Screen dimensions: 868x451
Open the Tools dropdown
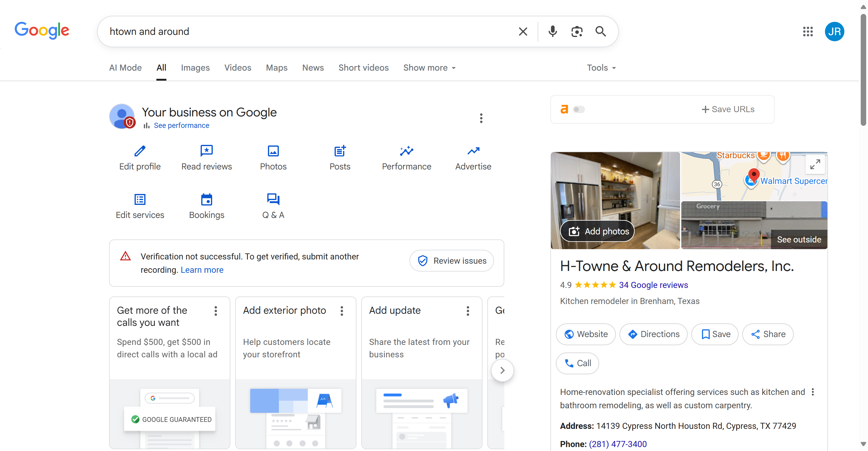coord(601,68)
